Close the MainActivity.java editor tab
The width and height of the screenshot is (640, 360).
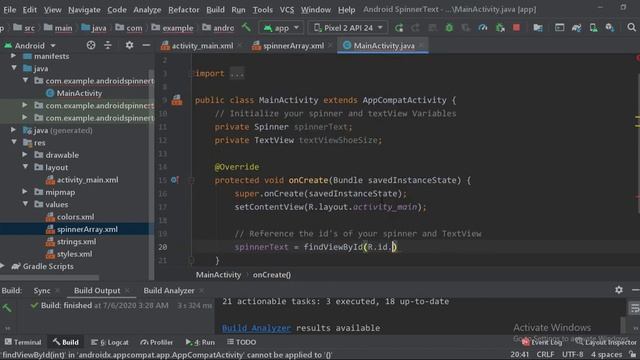[x=422, y=45]
